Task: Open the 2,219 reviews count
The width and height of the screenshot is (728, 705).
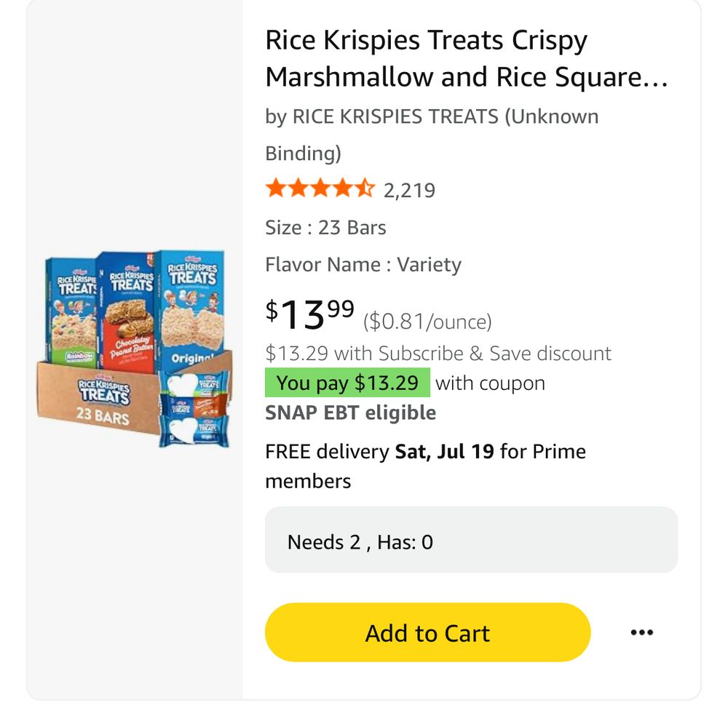Action: click(x=409, y=191)
